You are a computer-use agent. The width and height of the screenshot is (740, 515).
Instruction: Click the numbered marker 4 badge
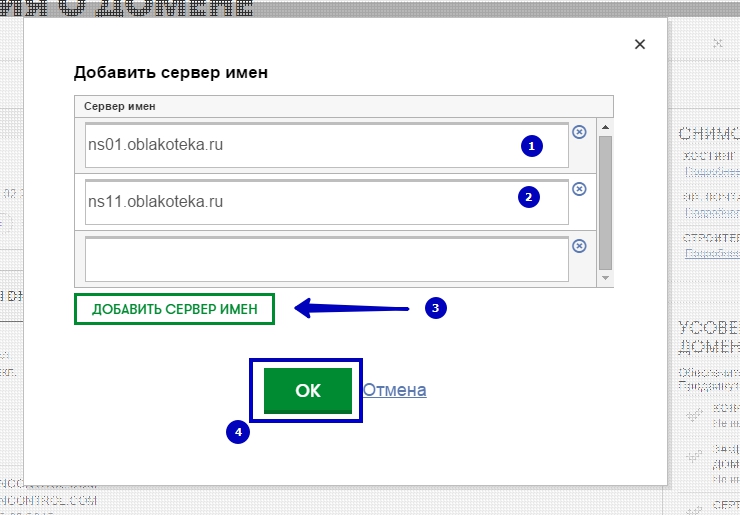click(x=237, y=432)
